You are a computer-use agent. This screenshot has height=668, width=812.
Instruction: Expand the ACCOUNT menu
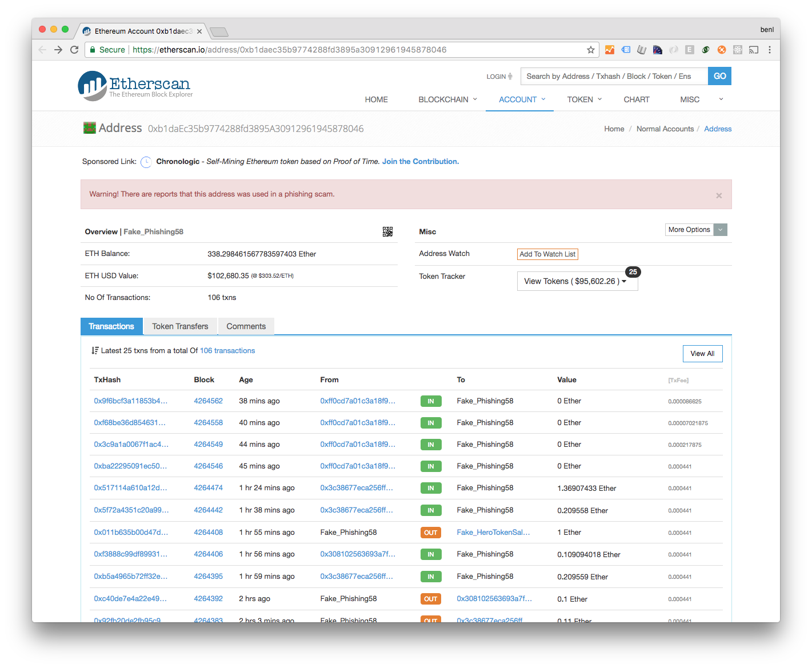tap(522, 99)
